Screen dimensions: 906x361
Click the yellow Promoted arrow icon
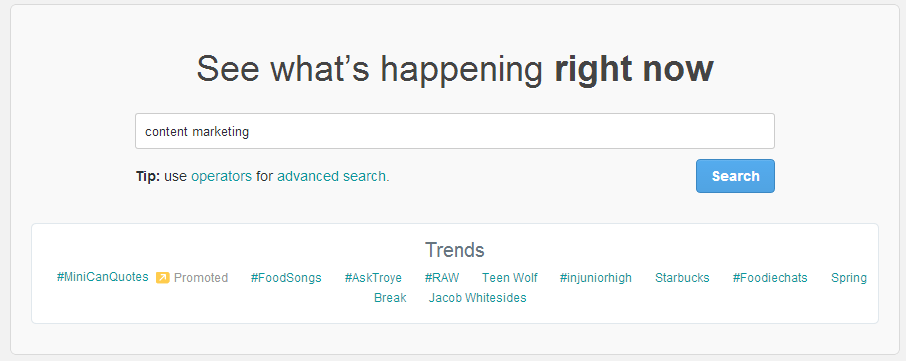pyautogui.click(x=162, y=278)
